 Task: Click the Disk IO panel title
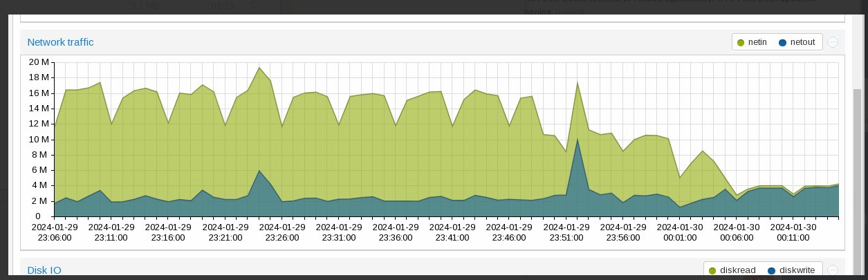point(44,270)
